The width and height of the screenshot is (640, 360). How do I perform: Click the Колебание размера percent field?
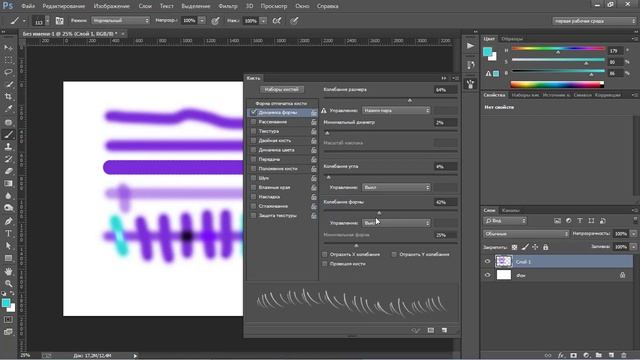(445, 90)
